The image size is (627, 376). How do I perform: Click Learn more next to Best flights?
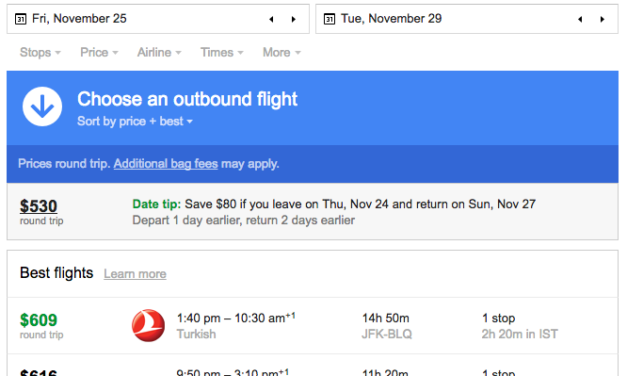[x=135, y=274]
